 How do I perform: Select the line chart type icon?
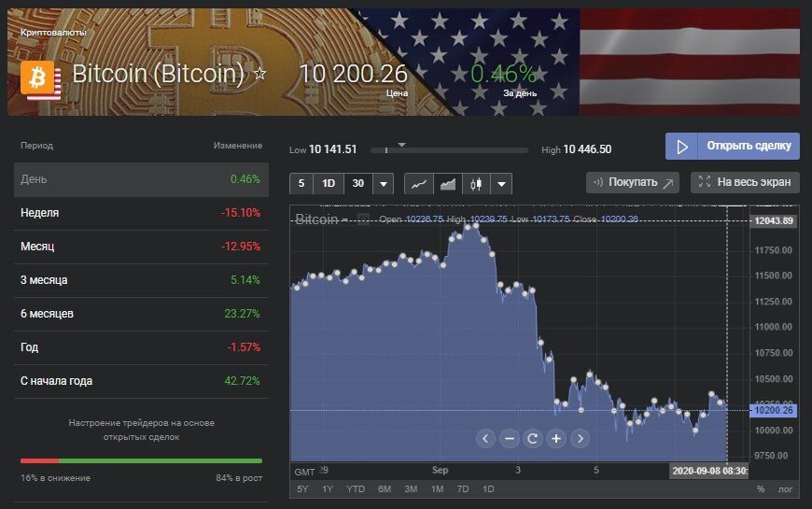point(419,184)
